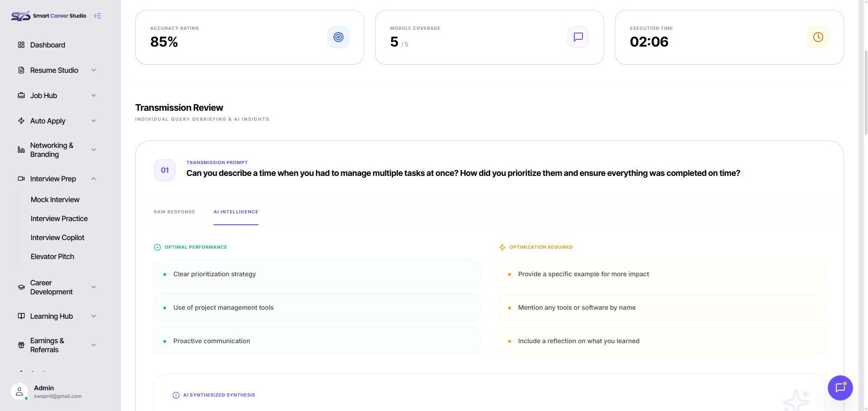The height and width of the screenshot is (411, 868).
Task: Go to Interview Practice
Action: [59, 218]
